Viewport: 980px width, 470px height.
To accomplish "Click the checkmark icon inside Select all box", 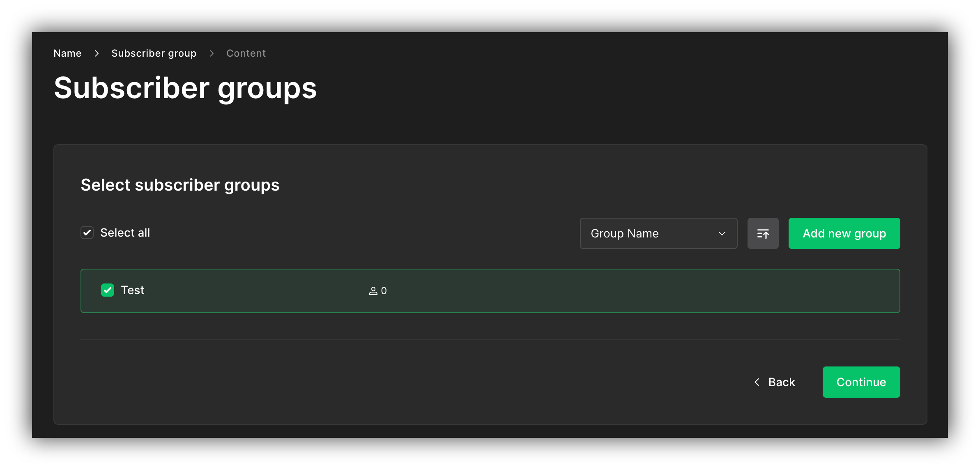I will click(x=87, y=233).
